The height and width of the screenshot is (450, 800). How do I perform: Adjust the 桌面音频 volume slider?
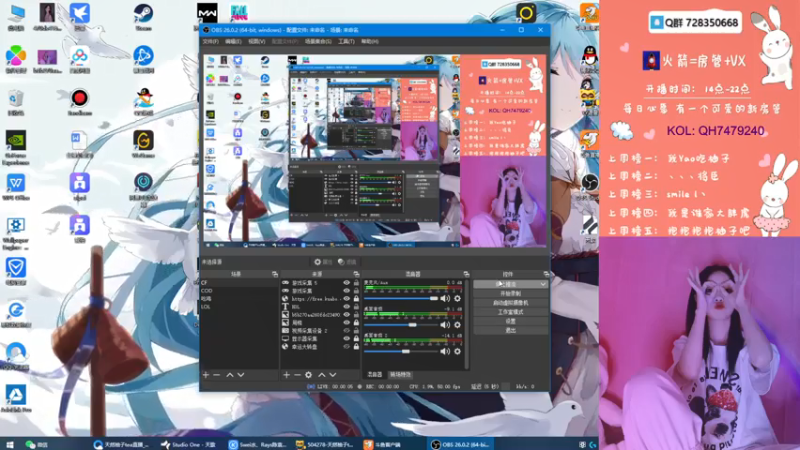[x=401, y=325]
